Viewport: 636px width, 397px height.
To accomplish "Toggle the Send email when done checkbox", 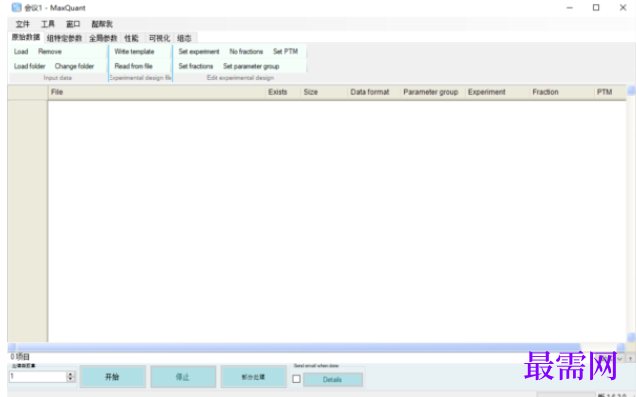I will click(x=297, y=379).
